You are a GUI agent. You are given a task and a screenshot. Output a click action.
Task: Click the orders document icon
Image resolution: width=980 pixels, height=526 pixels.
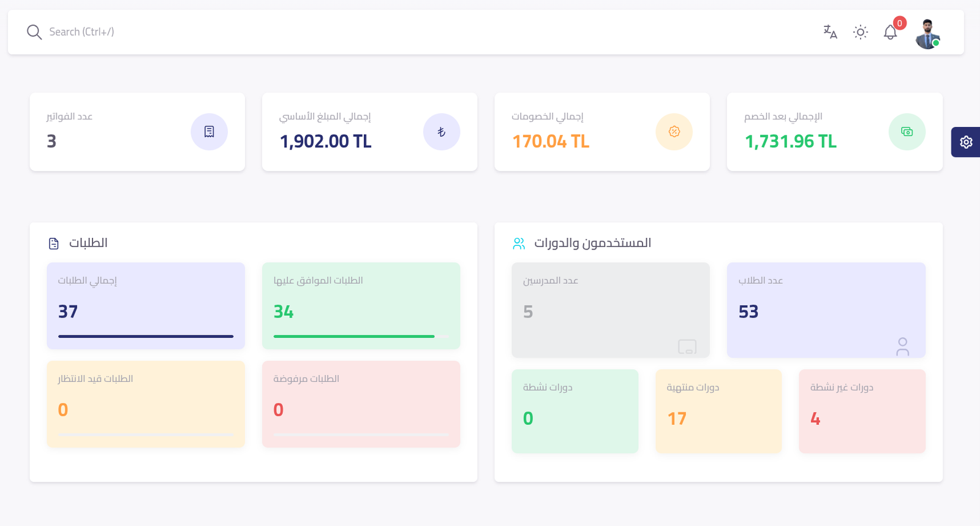(x=54, y=243)
